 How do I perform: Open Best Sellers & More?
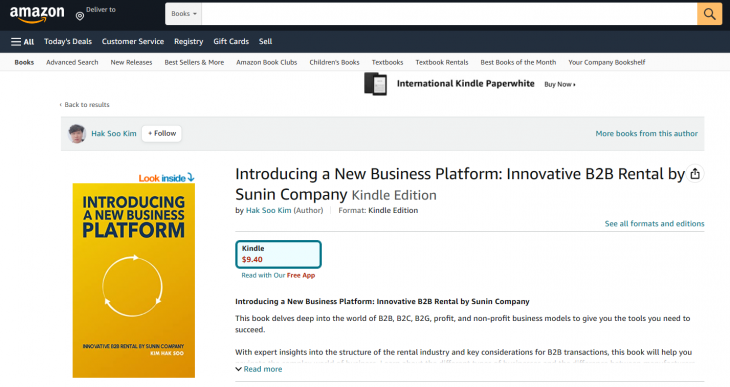[x=194, y=62]
